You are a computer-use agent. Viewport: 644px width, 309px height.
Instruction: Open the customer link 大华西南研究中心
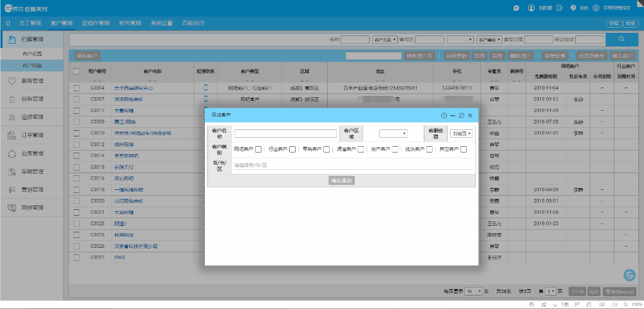(133, 88)
